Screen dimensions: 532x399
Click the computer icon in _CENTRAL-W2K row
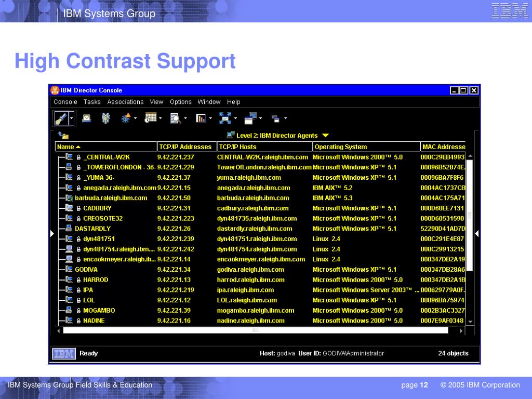[x=69, y=157]
